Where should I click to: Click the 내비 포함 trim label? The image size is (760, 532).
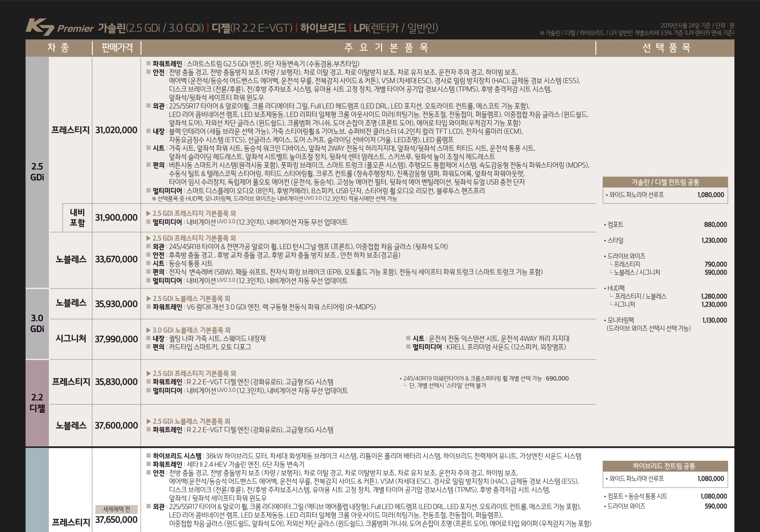[77, 217]
